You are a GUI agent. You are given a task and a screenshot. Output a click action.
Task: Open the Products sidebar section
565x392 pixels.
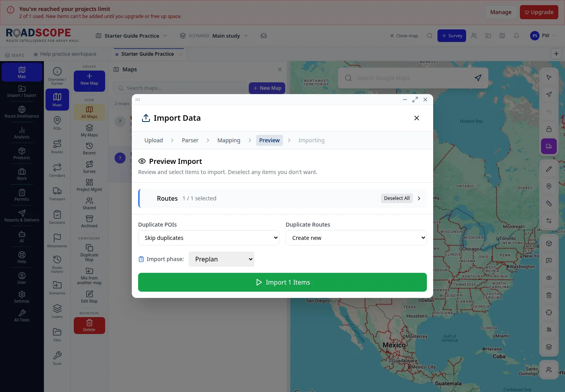pos(22,154)
